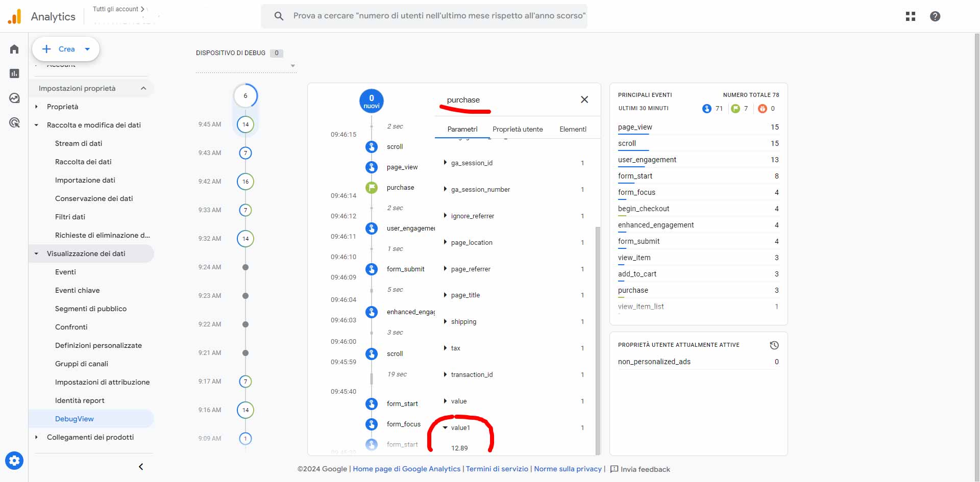Click the Admin gear icon

14,461
